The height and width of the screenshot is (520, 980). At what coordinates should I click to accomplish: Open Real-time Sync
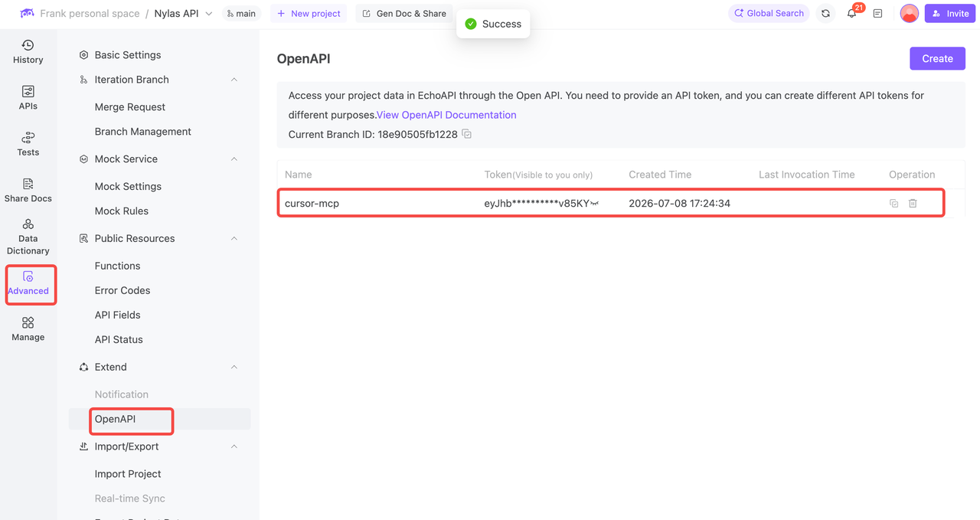[x=129, y=499]
